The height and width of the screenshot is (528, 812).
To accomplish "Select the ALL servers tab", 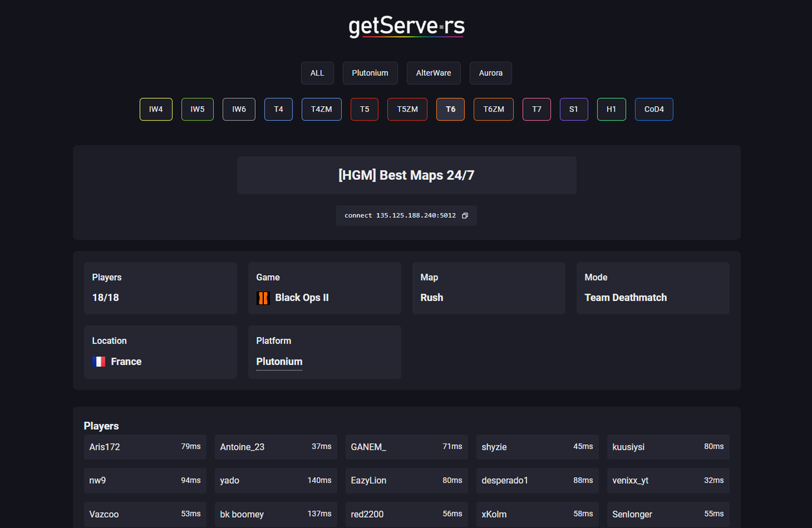I will pyautogui.click(x=317, y=73).
